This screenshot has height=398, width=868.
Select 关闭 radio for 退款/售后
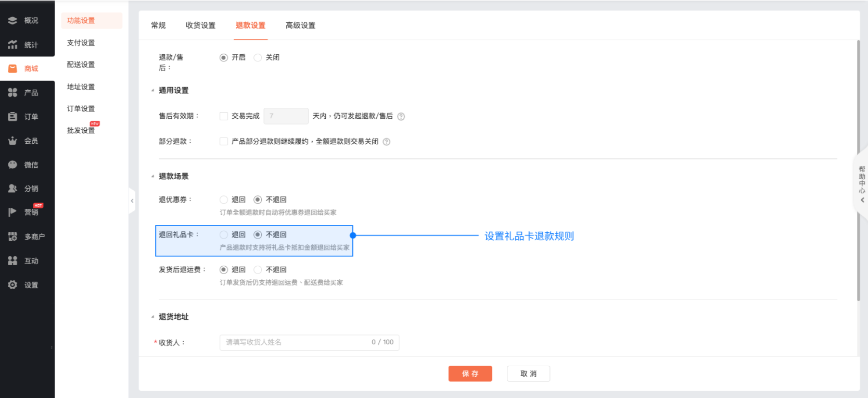pos(258,58)
